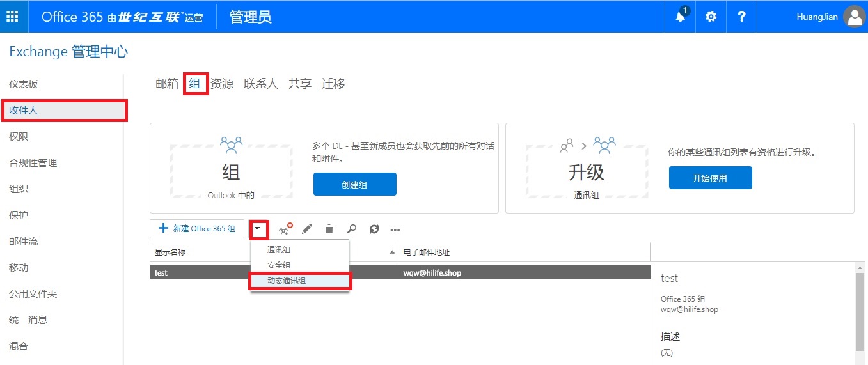This screenshot has width=868, height=365.
Task: Open 保护 in the sidebar
Action: [x=19, y=215]
